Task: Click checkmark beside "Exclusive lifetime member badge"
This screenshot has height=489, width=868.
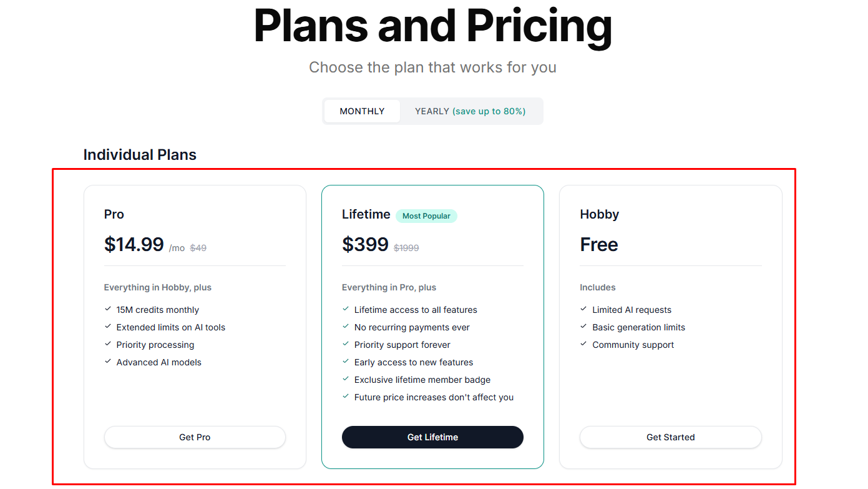Action: (x=346, y=379)
